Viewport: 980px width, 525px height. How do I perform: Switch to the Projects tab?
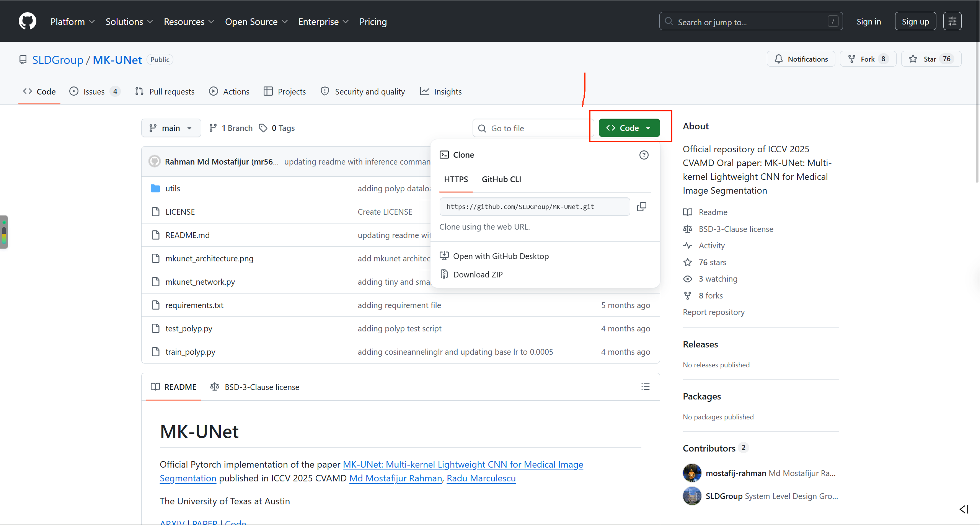pyautogui.click(x=285, y=91)
